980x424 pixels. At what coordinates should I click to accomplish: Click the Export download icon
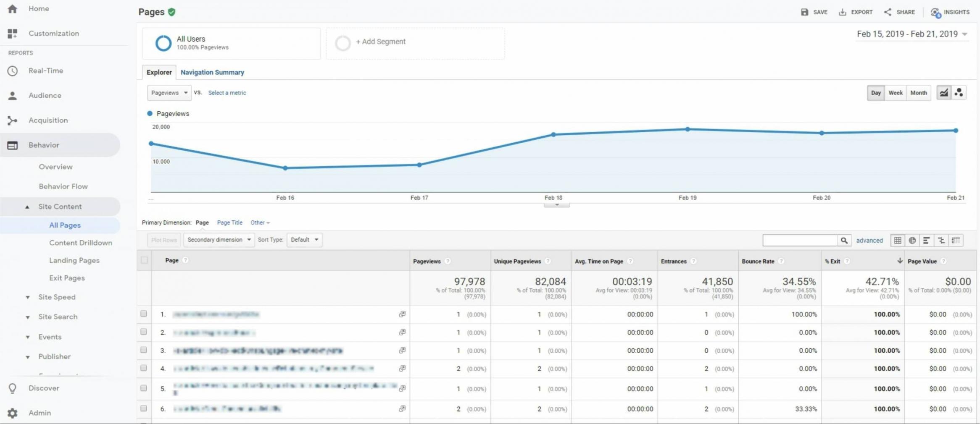[x=842, y=12]
